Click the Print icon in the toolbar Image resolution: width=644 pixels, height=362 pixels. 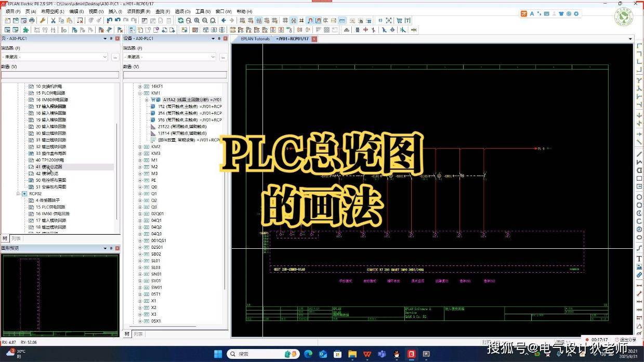[32, 20]
